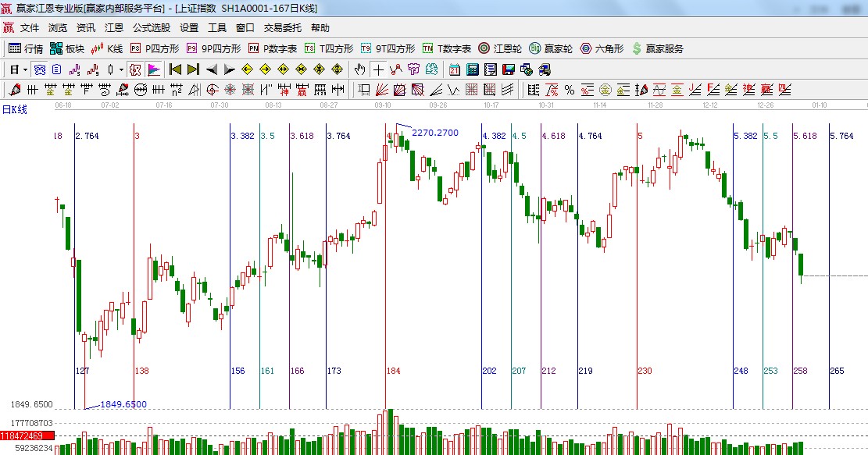Expand the 日 period dropdown arrow
This screenshot has width=868, height=455.
(x=25, y=69)
